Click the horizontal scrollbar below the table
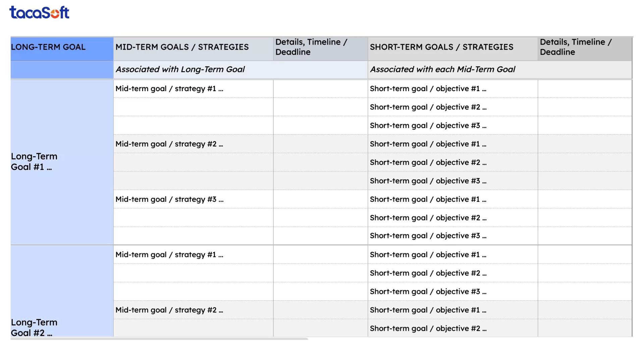Viewport: 644px width, 362px height. click(159, 339)
